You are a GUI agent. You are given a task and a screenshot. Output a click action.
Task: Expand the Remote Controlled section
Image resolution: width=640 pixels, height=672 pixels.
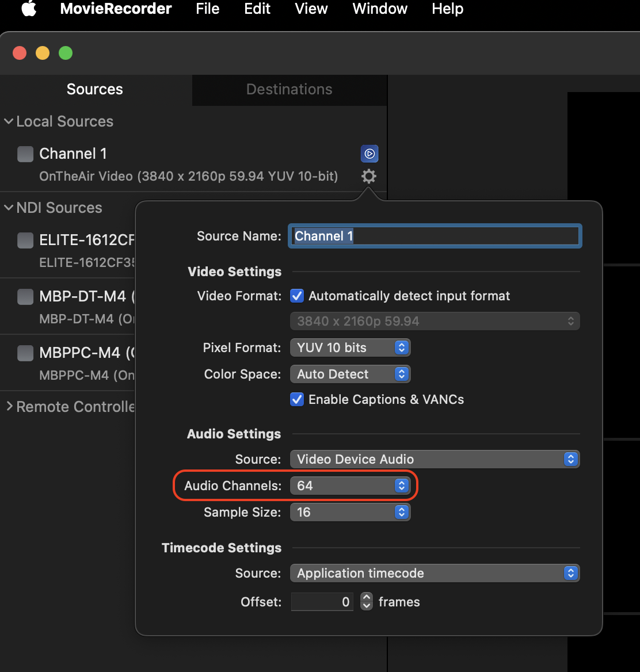[x=9, y=406]
